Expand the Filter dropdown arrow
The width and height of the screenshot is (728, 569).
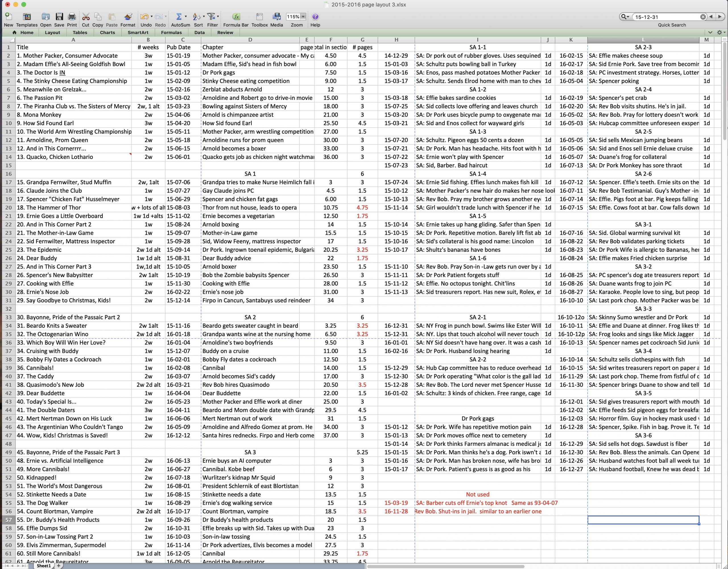pos(218,17)
